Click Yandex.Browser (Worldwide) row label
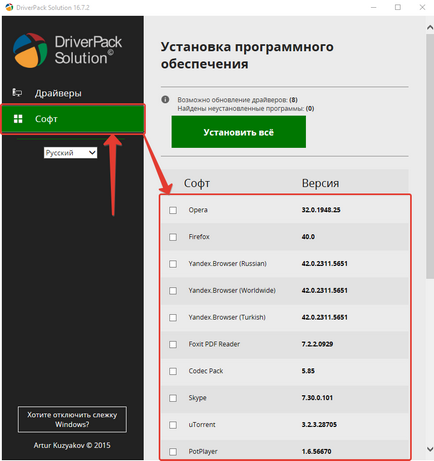 pos(232,290)
